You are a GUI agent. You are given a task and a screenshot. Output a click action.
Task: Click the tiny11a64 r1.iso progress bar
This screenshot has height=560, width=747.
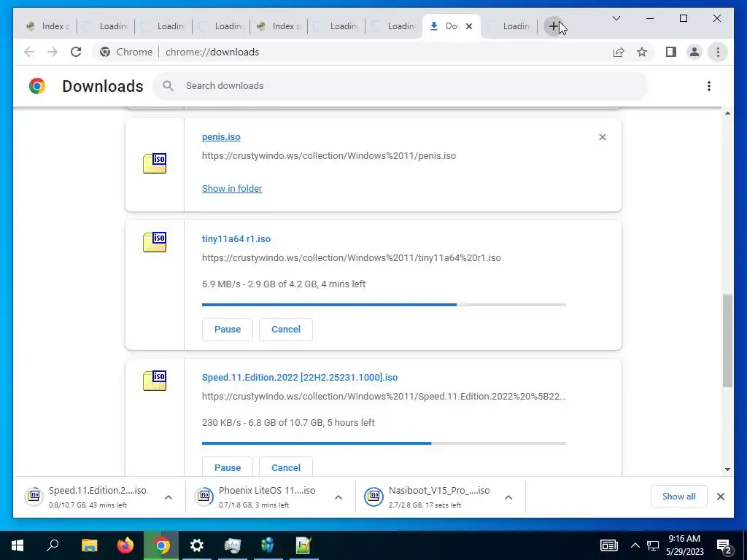(x=384, y=305)
